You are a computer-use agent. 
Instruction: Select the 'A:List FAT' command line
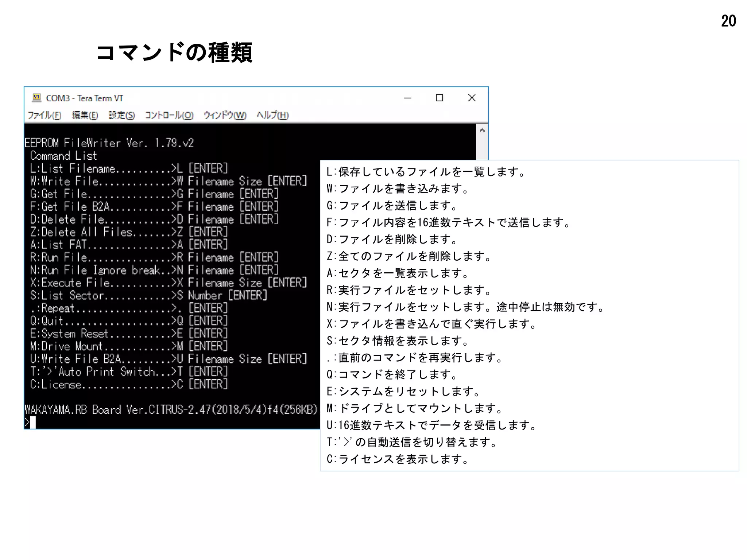click(x=129, y=245)
